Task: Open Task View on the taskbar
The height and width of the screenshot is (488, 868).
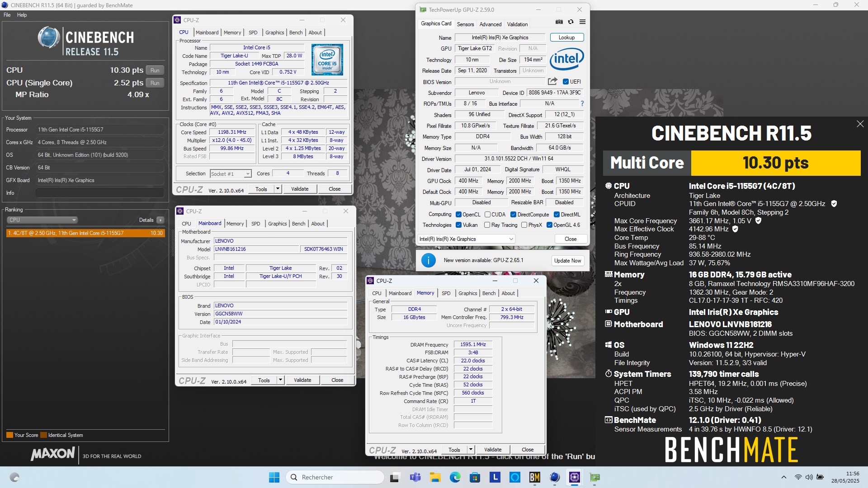Action: pos(395,477)
